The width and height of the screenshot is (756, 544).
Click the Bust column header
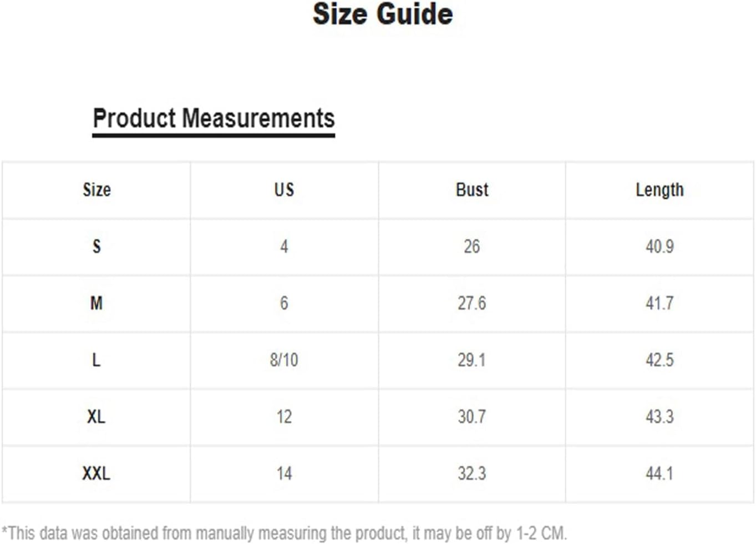(x=472, y=190)
